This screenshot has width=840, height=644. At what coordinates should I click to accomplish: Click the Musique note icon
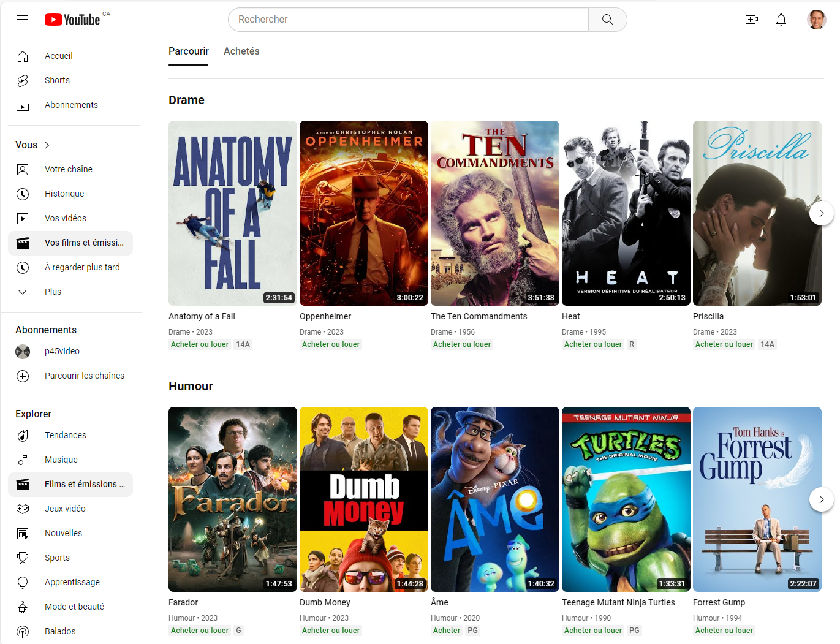tap(23, 460)
